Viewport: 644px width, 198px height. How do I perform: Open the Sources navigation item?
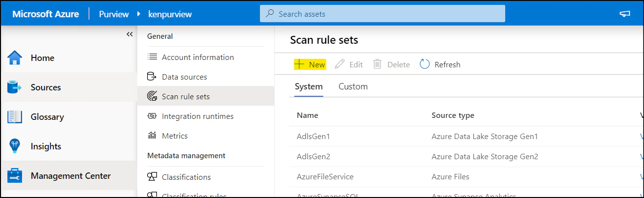pos(69,87)
